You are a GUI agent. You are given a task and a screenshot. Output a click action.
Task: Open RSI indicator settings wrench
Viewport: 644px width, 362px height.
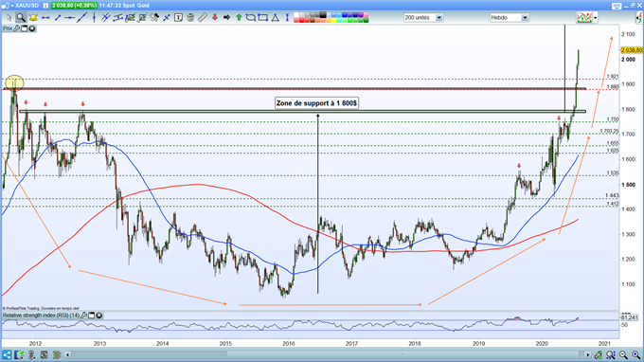tap(83, 316)
